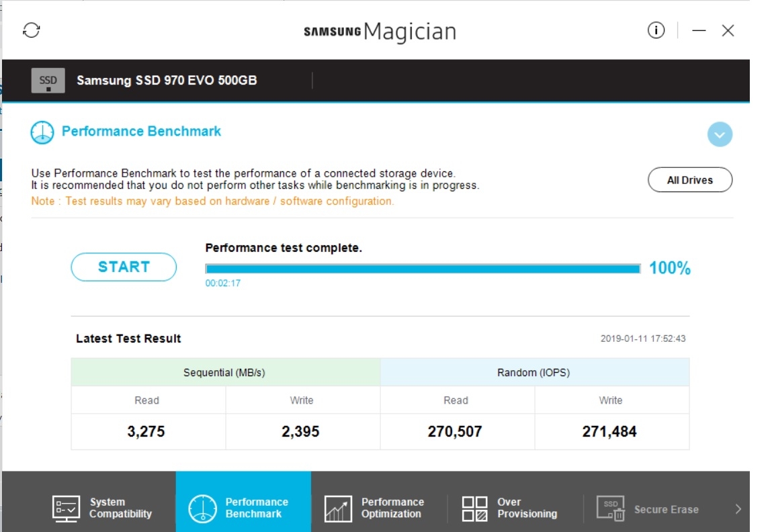Viewport: 774px width, 532px height.
Task: Click the System Compatibility monitor icon
Action: (x=66, y=508)
